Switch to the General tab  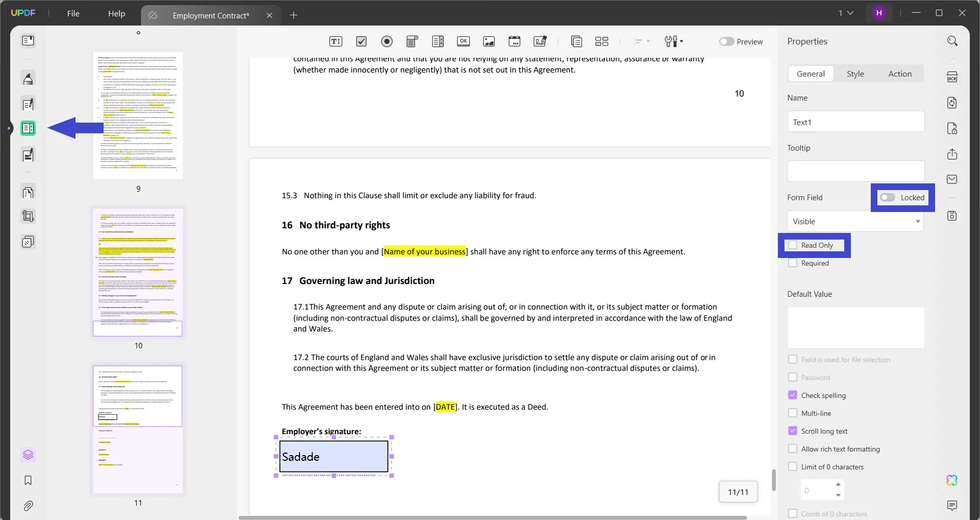tap(811, 74)
